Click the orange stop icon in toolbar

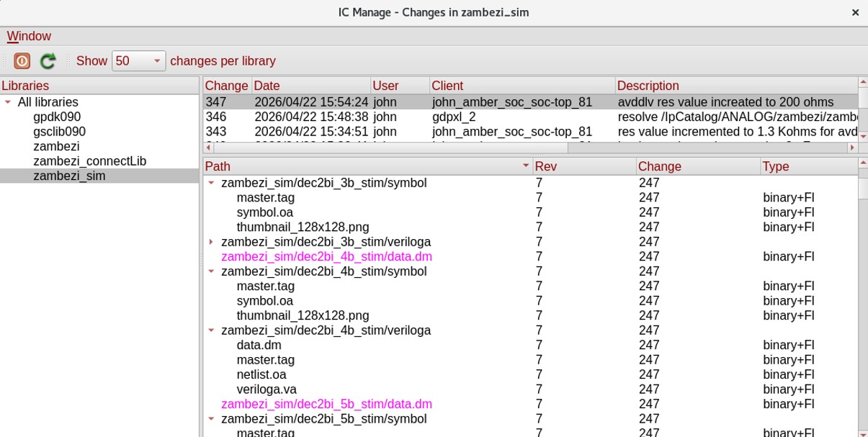[x=22, y=61]
